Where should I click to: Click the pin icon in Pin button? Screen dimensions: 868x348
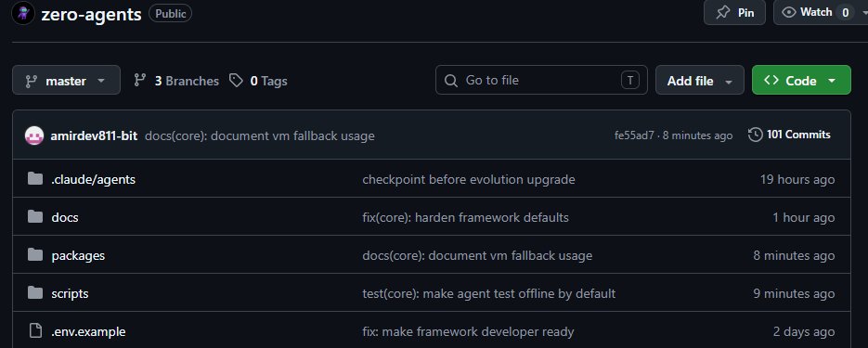(723, 13)
